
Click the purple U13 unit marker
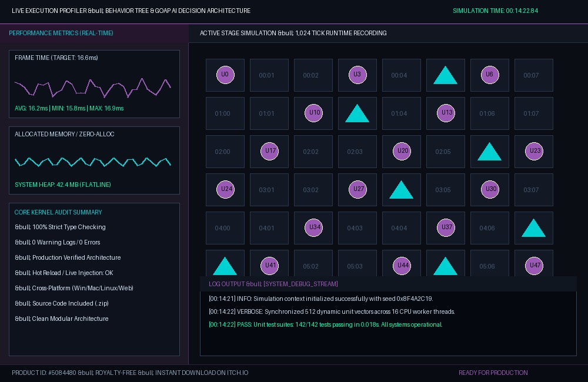point(446,113)
